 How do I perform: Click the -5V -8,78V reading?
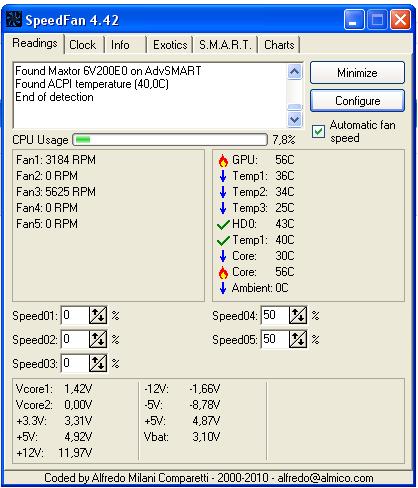pos(182,405)
